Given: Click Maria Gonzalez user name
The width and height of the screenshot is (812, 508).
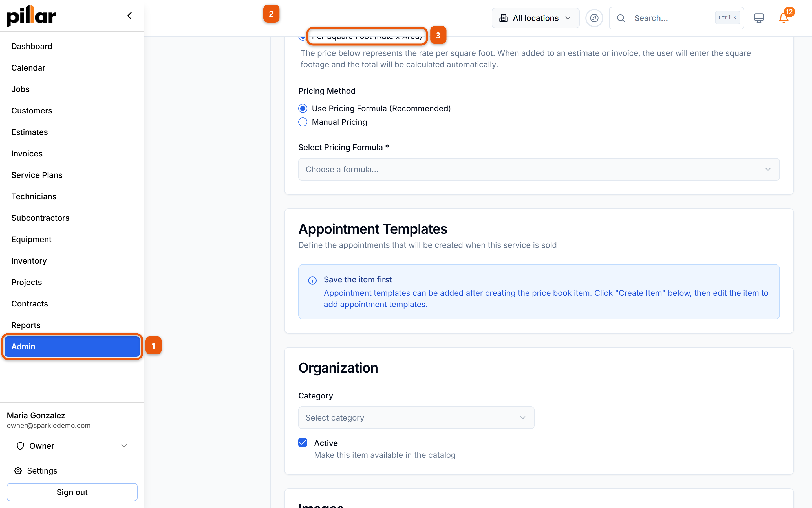Looking at the screenshot, I should 36,416.
